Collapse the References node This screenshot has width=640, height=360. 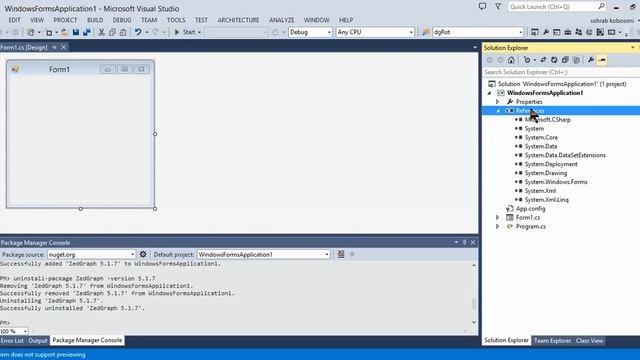tap(498, 111)
